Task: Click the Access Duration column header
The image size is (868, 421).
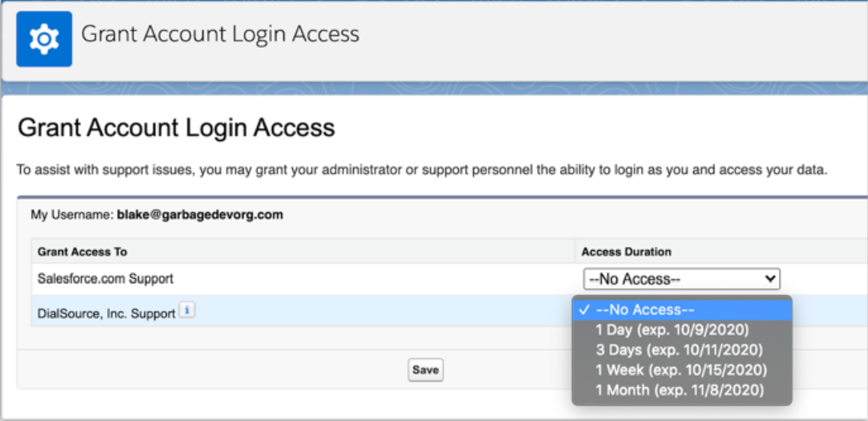Action: [626, 252]
